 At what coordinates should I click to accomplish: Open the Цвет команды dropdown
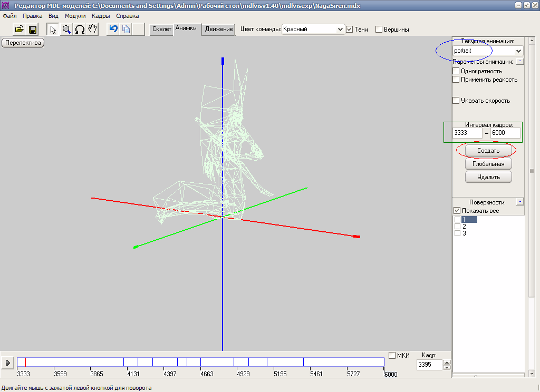(x=340, y=30)
